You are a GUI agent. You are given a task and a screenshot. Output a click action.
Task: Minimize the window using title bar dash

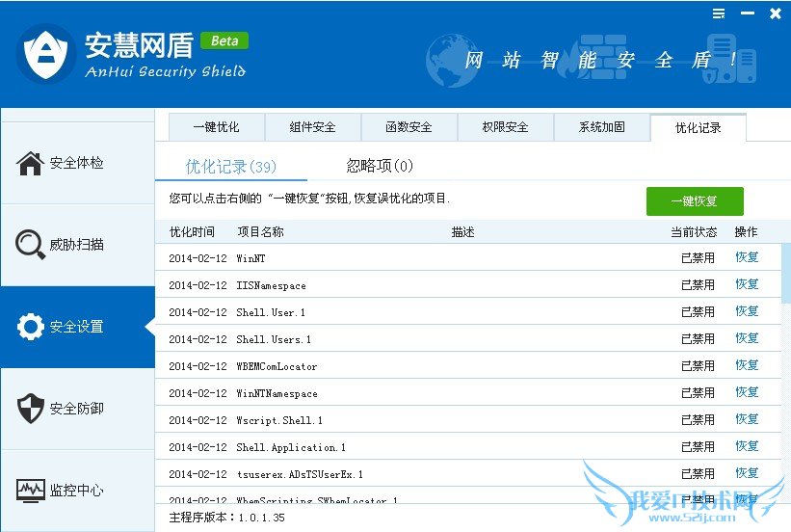(x=747, y=13)
